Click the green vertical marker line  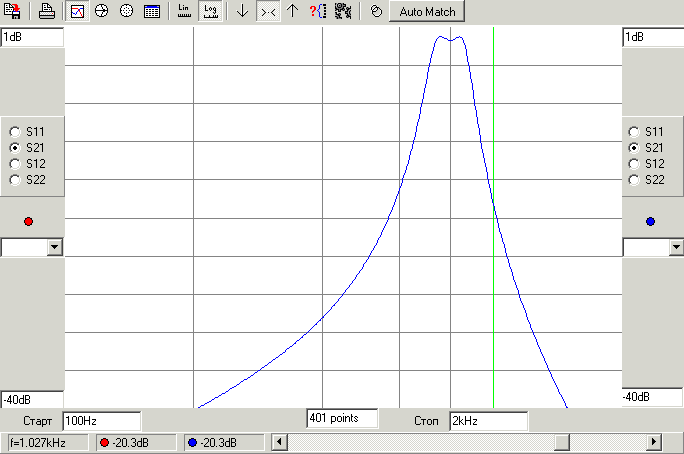point(493,218)
